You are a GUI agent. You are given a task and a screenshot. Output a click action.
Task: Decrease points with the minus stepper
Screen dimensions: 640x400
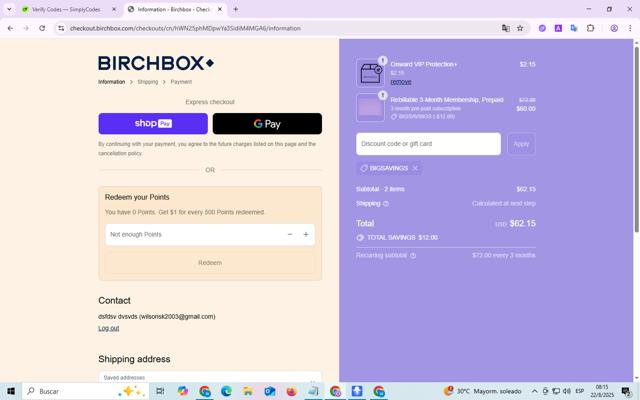pos(290,234)
